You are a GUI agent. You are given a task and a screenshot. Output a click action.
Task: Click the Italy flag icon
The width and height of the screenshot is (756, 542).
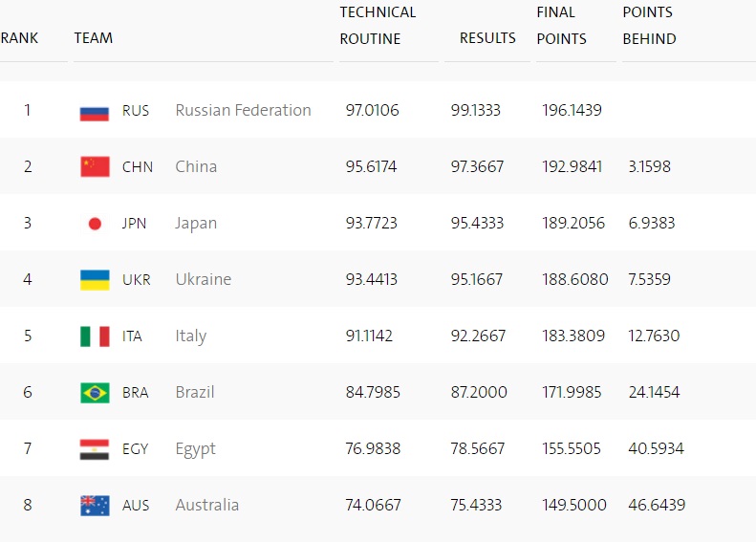click(95, 336)
